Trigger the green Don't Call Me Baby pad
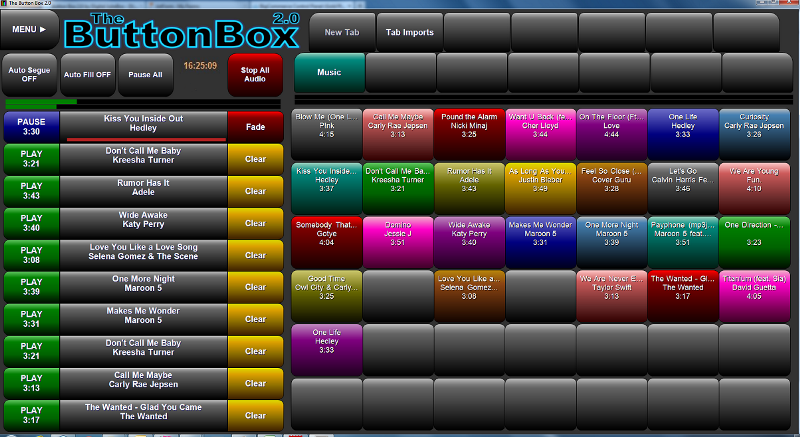 pyautogui.click(x=398, y=188)
